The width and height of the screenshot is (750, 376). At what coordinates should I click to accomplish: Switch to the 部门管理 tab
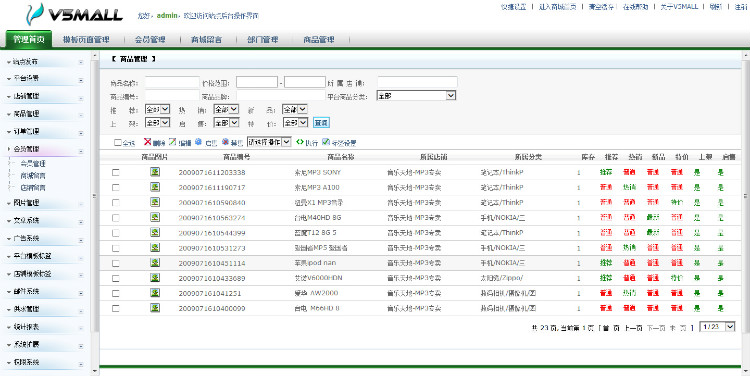(263, 40)
